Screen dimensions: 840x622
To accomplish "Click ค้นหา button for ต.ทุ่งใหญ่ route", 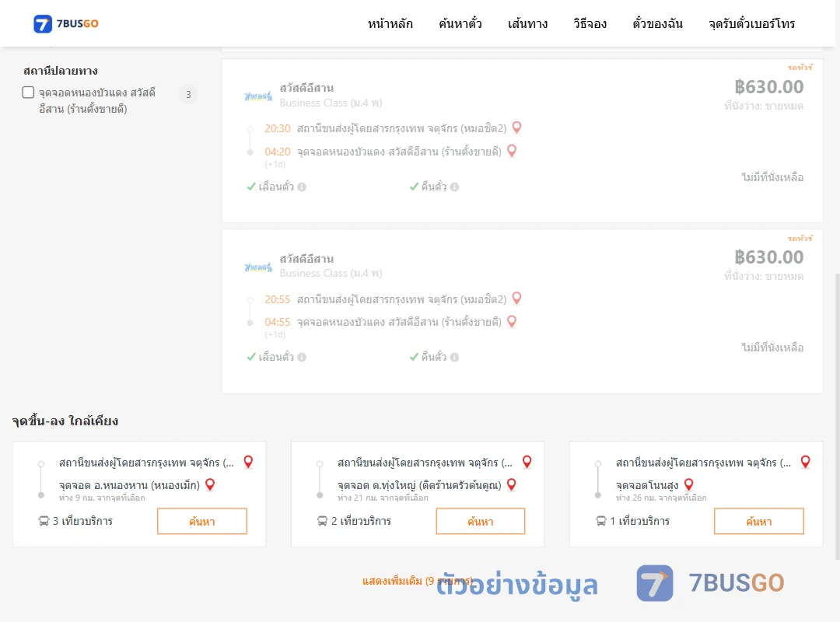I will [481, 521].
